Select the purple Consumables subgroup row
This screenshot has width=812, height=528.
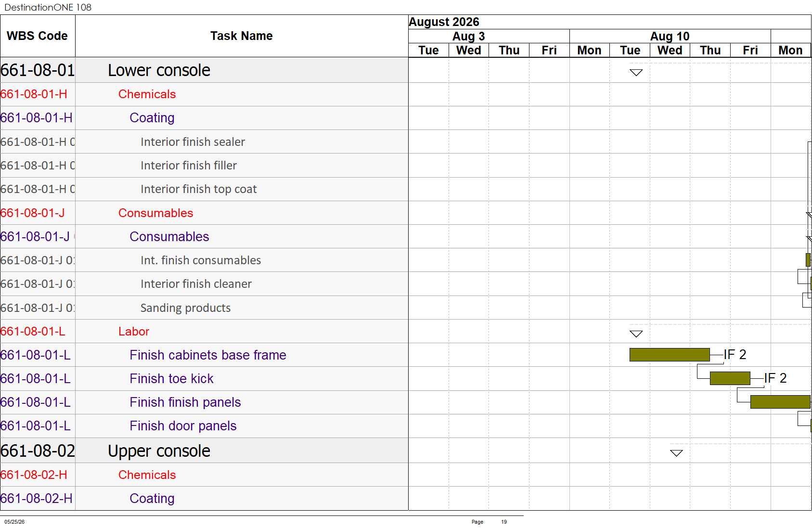pos(204,237)
